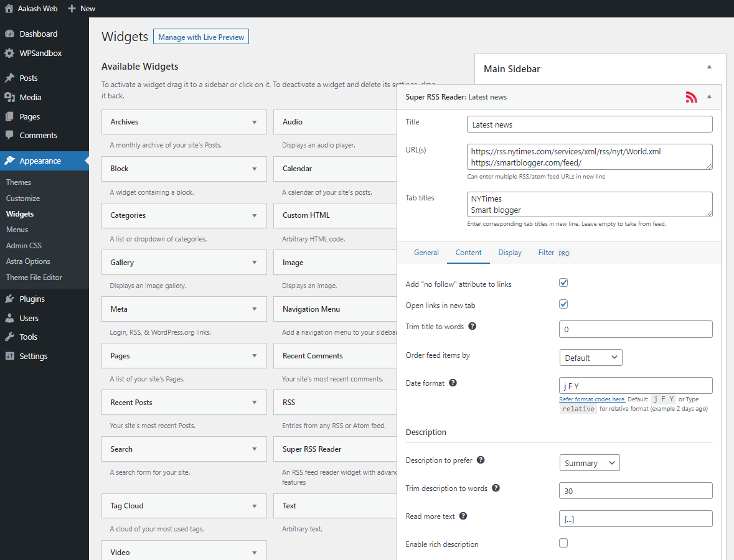Open Aakash Web via the home icon
Screen dimensions: 734x560
tap(9, 8)
